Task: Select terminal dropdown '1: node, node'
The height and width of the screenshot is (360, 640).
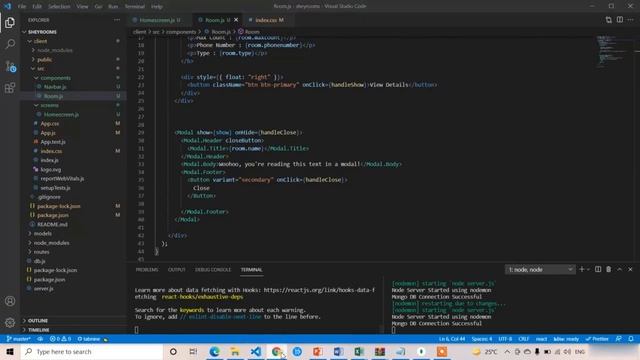Action: click(540, 269)
